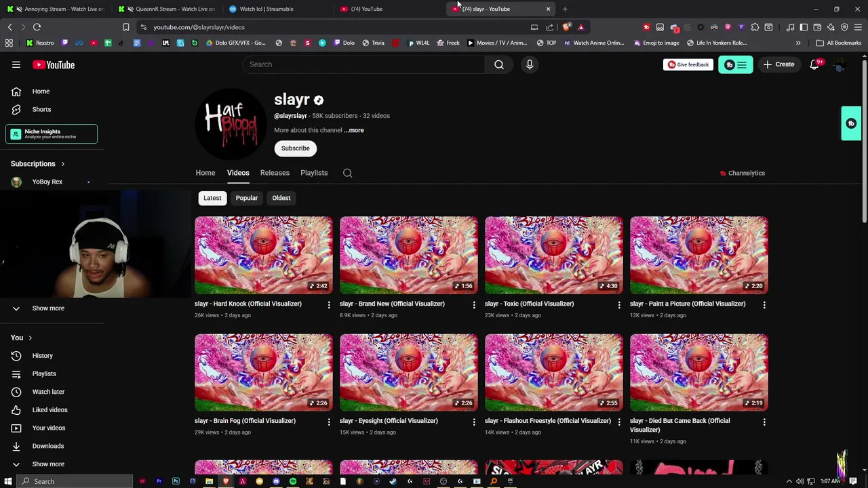Viewport: 868px width, 488px height.
Task: Open options menu for Hard Knock video
Action: point(329,305)
